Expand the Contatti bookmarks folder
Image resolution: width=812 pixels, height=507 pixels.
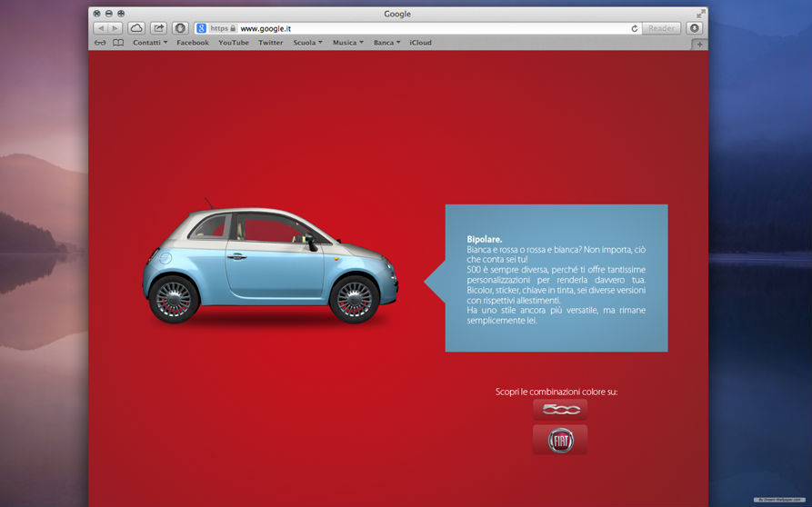[150, 43]
